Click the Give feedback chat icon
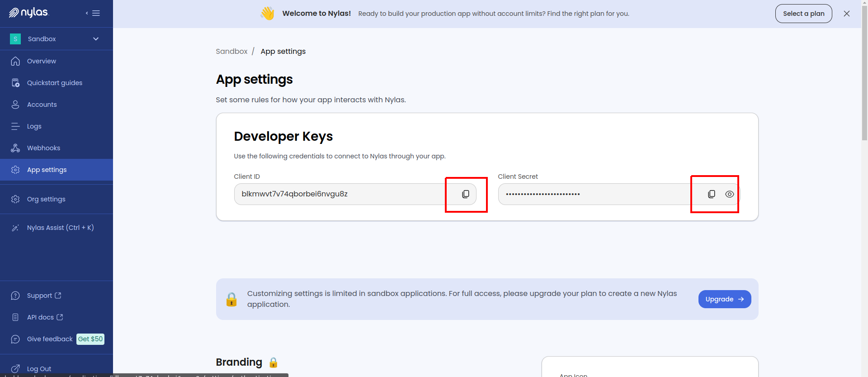Image resolution: width=868 pixels, height=377 pixels. [x=15, y=339]
